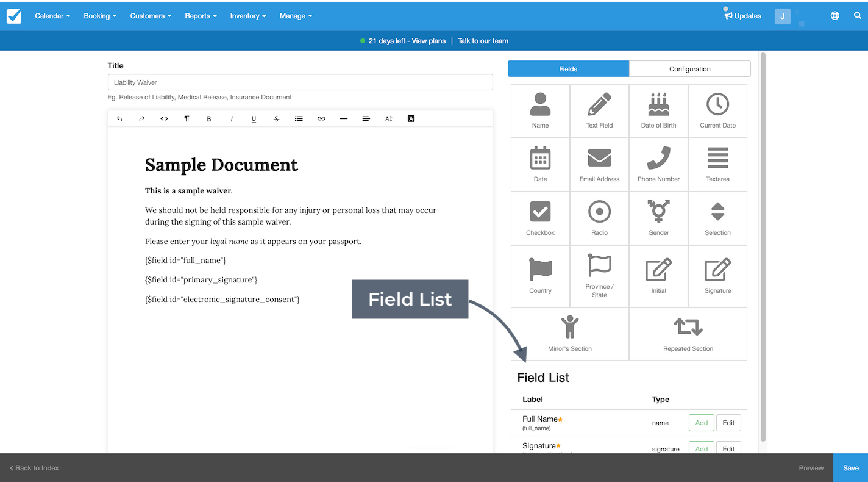This screenshot has width=868, height=482.
Task: Insert the Gender field
Action: [x=658, y=218]
